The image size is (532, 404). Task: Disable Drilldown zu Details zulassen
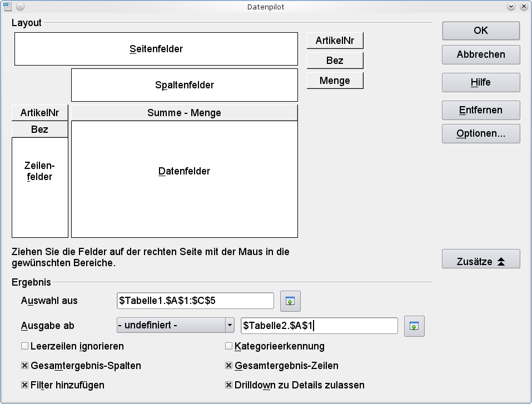pos(228,385)
